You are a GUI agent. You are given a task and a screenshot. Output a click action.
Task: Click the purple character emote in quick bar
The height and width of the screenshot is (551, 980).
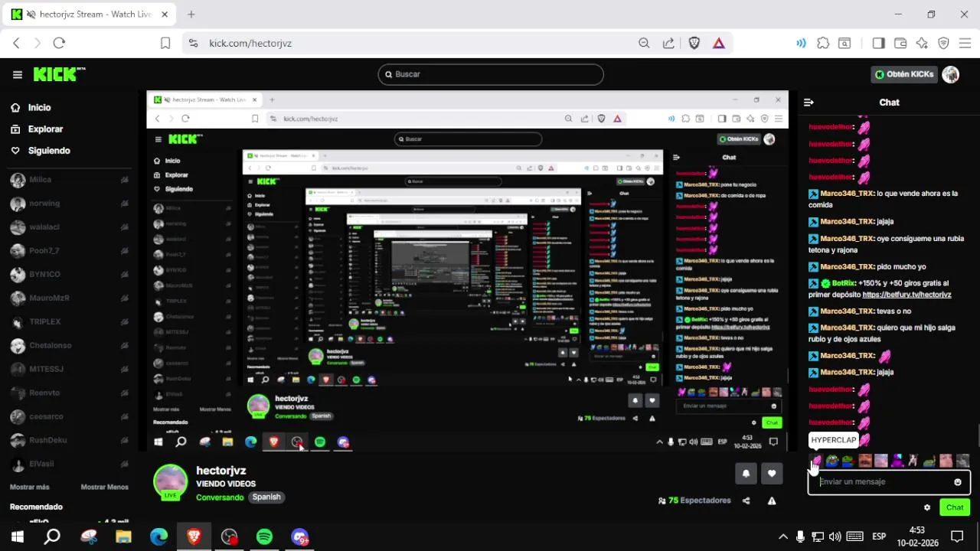897,461
